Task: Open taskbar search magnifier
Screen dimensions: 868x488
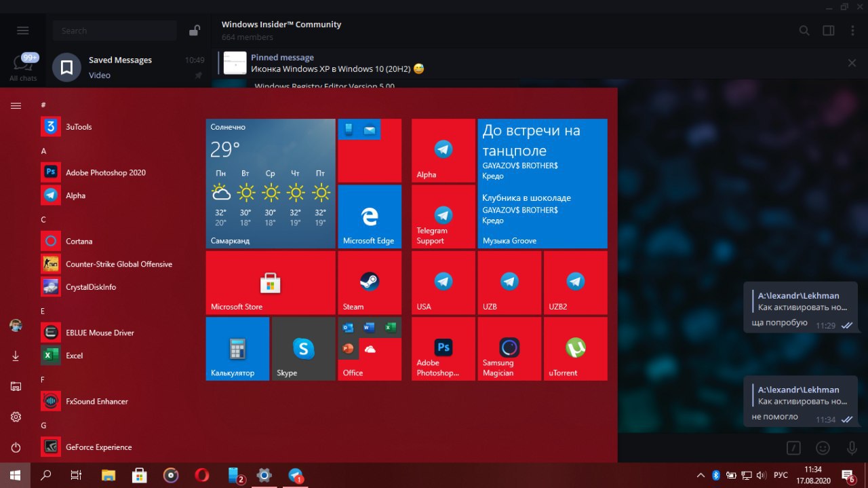Action: pos(46,475)
